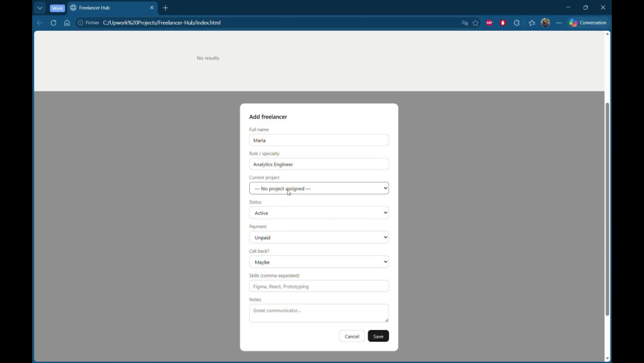Click the 'No results.' text

(x=208, y=58)
